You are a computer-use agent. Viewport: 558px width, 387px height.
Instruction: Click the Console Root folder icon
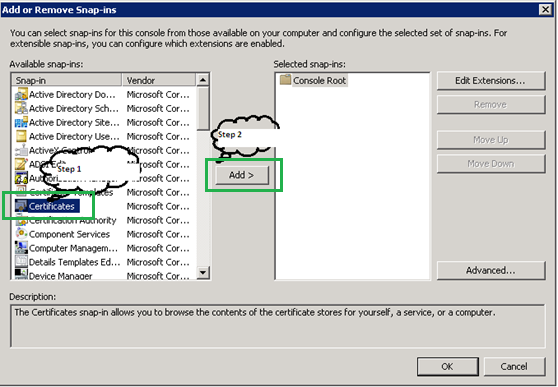point(285,80)
